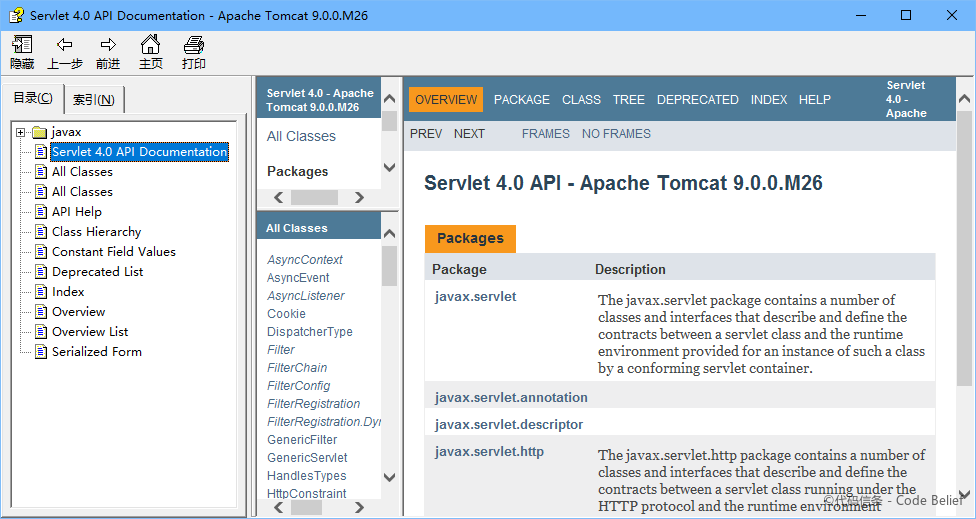Click right arrow of All Classes horizontal scrollbar
This screenshot has width=976, height=519.
359,508
